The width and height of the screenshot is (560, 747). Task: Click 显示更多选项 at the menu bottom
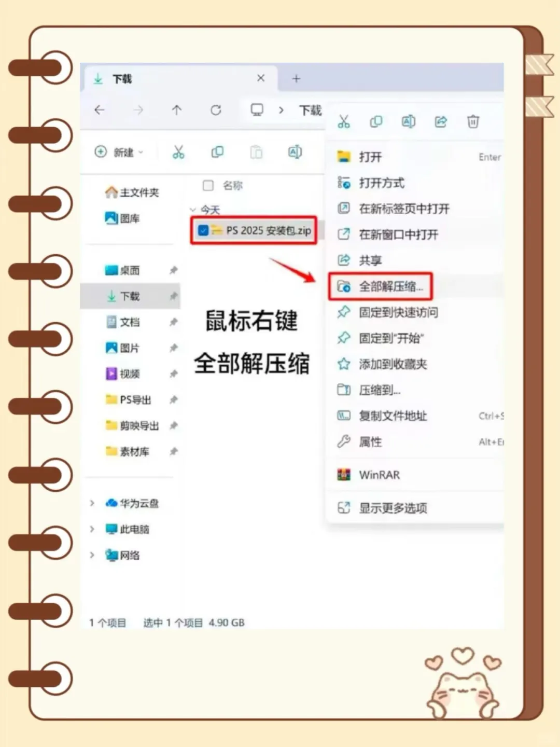coord(393,508)
